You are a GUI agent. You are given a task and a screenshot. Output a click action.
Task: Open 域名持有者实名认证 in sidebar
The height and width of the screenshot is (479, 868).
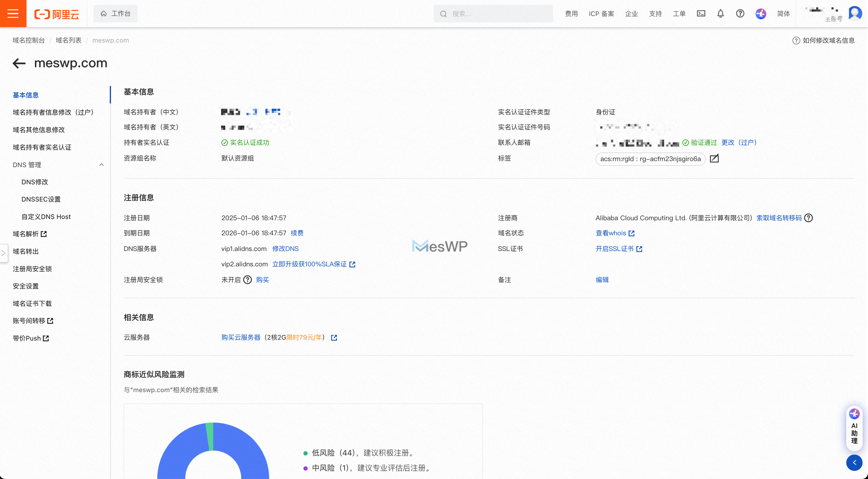click(x=42, y=147)
